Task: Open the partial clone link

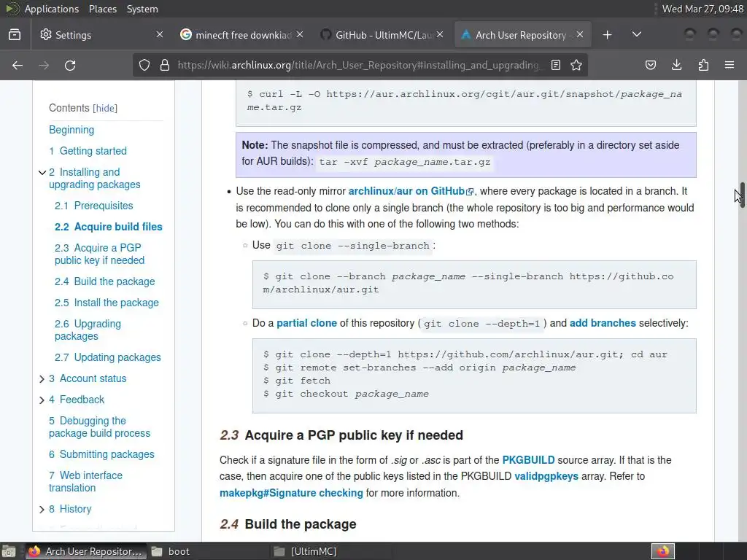Action: pos(306,323)
